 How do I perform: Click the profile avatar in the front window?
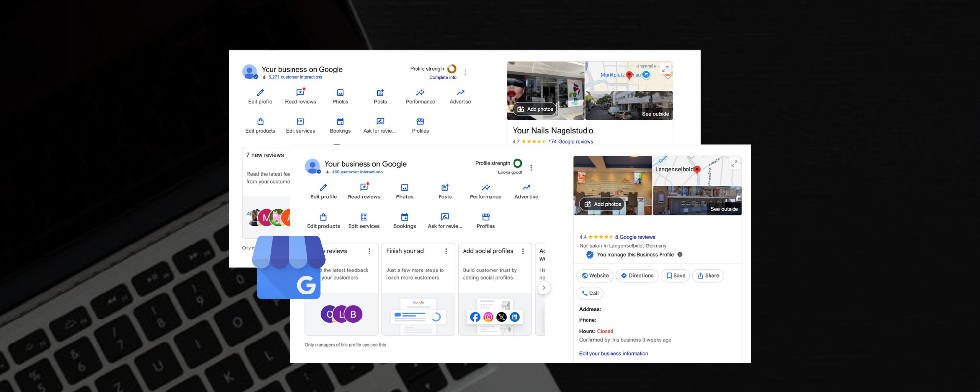click(x=313, y=167)
